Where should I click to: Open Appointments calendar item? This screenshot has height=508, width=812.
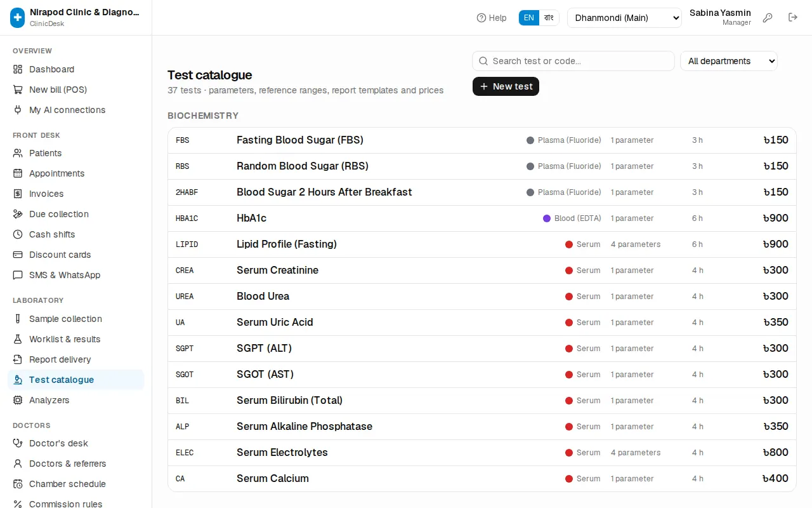tap(76, 173)
